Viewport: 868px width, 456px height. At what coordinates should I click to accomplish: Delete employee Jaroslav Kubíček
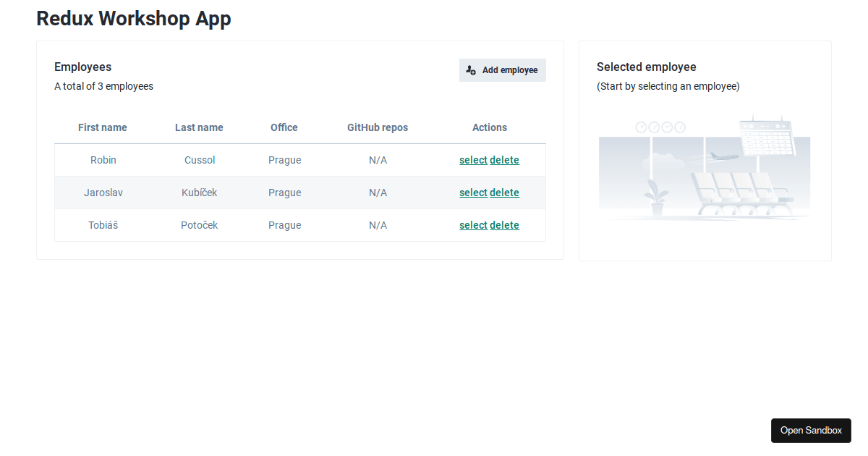tap(504, 193)
